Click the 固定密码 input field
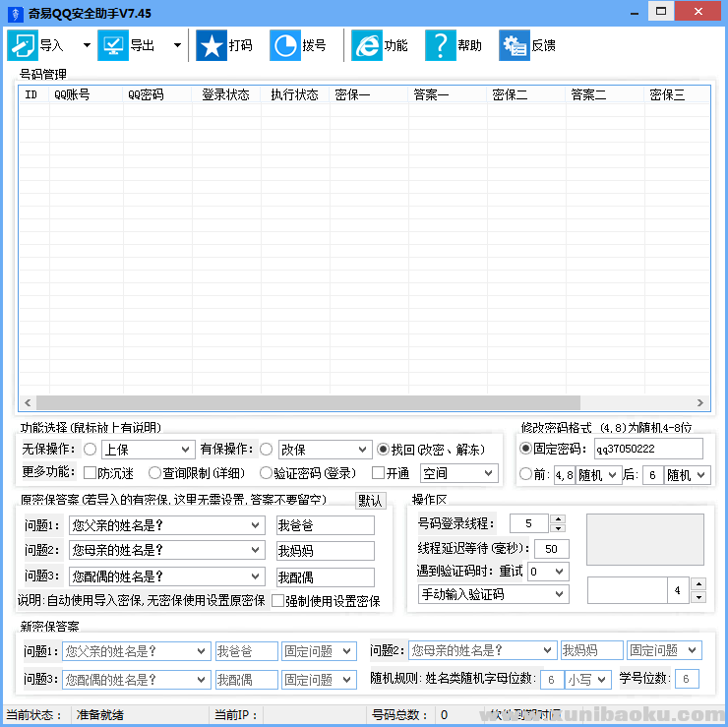Image resolution: width=728 pixels, height=727 pixels. [x=647, y=450]
